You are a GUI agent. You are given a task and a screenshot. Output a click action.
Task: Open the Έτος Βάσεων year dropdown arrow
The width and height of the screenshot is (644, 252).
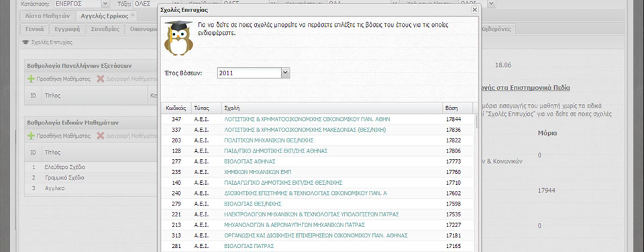point(286,73)
